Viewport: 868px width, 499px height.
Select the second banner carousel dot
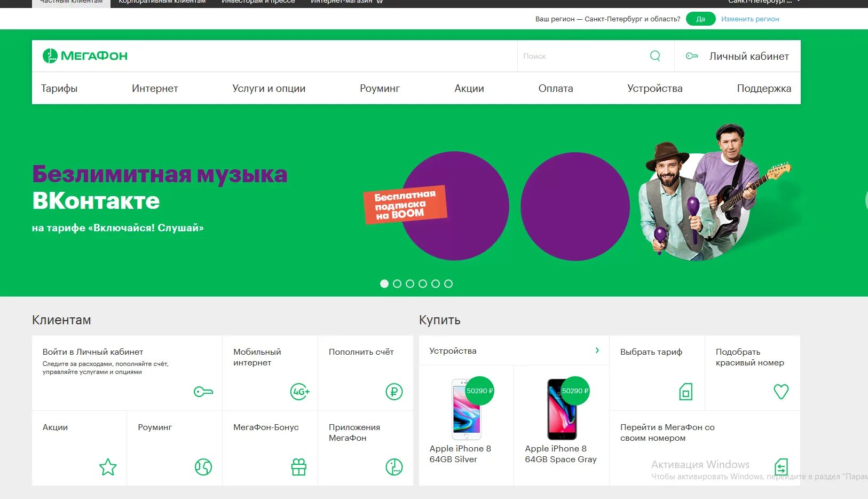[x=397, y=284]
